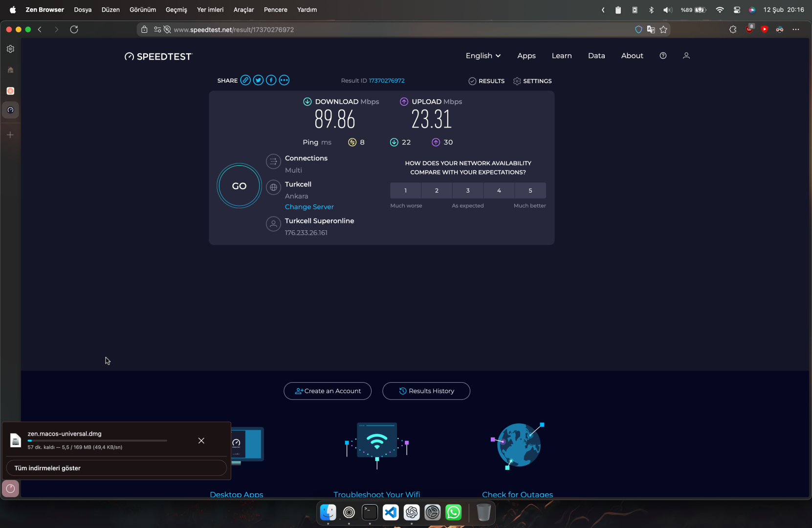Open the Speedtest help question mark icon
The width and height of the screenshot is (812, 528).
coord(663,56)
